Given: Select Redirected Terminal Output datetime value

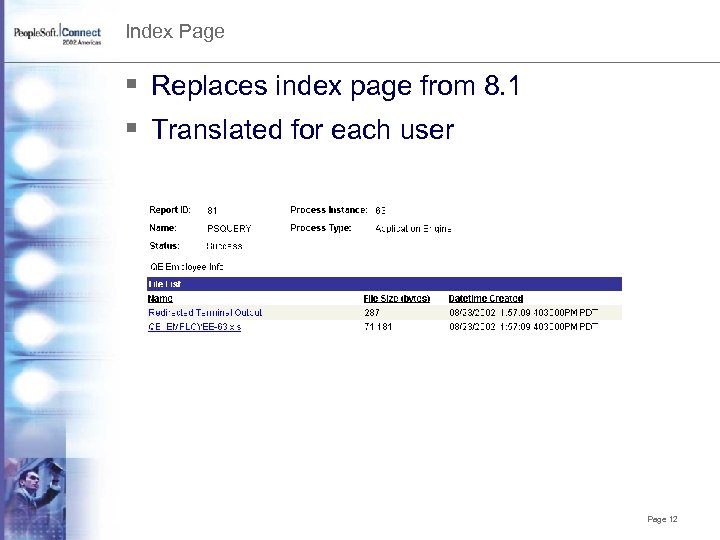Looking at the screenshot, I should [523, 313].
